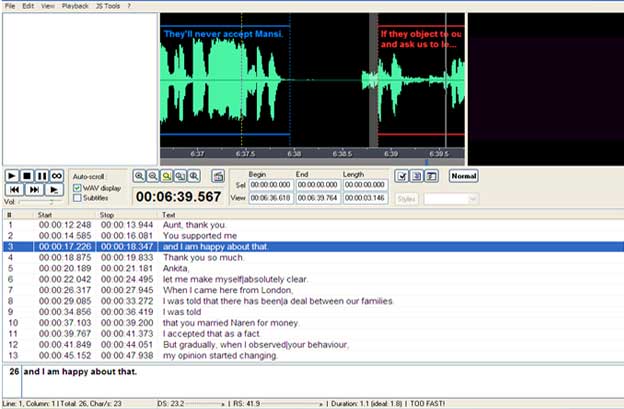Screen dimensions: 624x409
Task: Check the Subtitles auto-scroll checkbox
Action: (78, 198)
